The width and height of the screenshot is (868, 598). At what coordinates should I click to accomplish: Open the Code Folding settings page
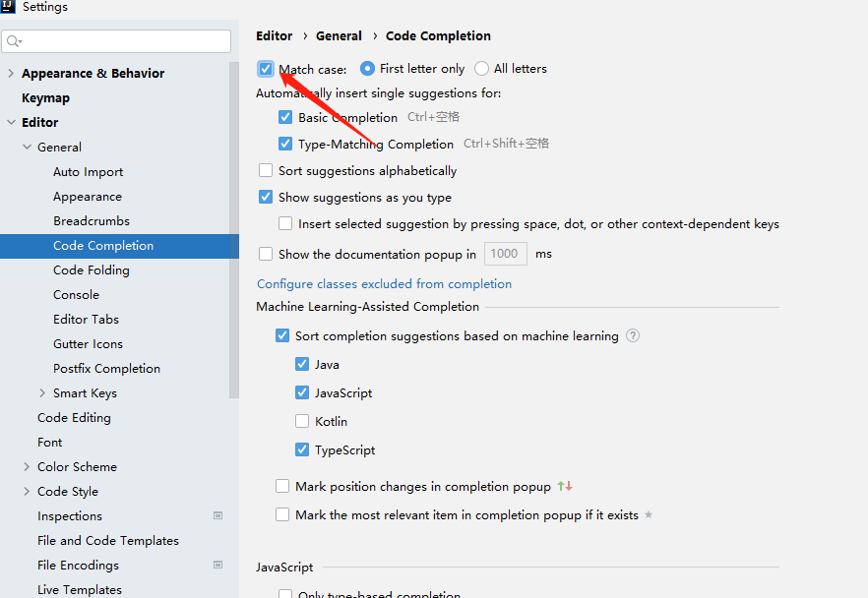[x=91, y=270]
